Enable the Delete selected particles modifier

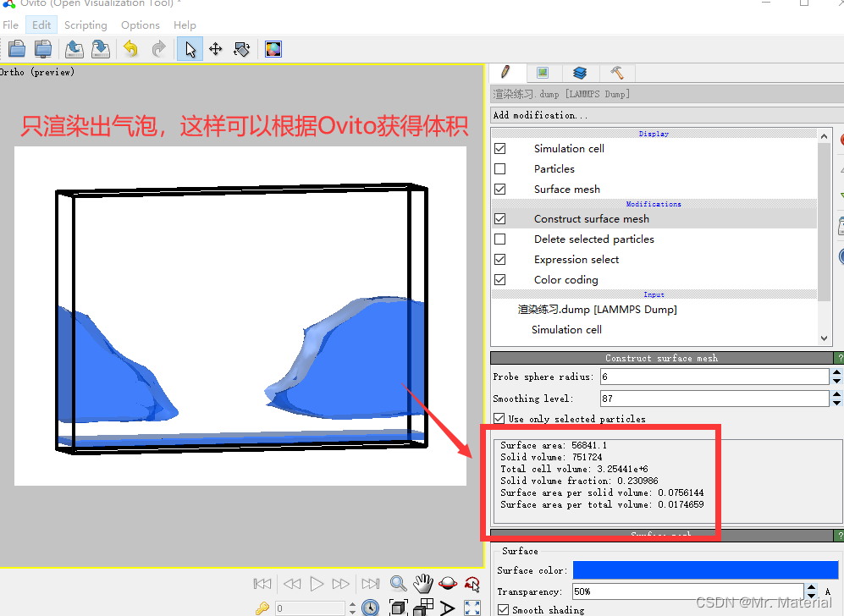pos(500,239)
